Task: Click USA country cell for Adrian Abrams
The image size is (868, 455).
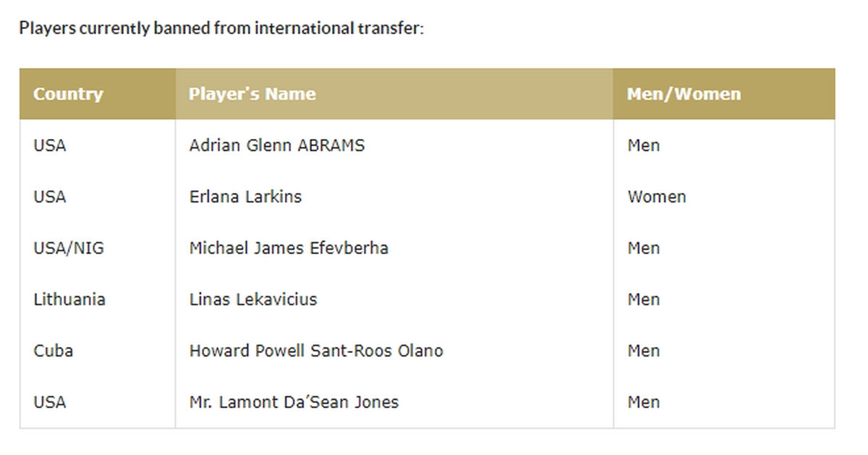Action: [x=49, y=145]
